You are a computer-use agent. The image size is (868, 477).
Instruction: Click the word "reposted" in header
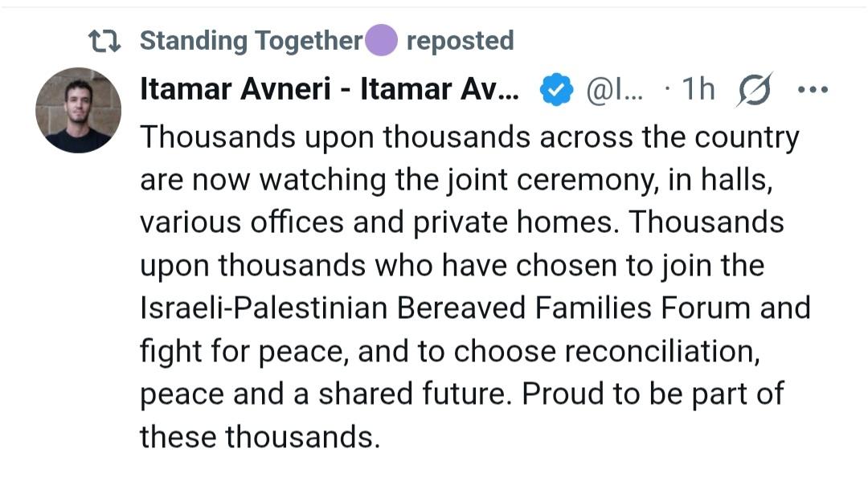click(x=460, y=40)
